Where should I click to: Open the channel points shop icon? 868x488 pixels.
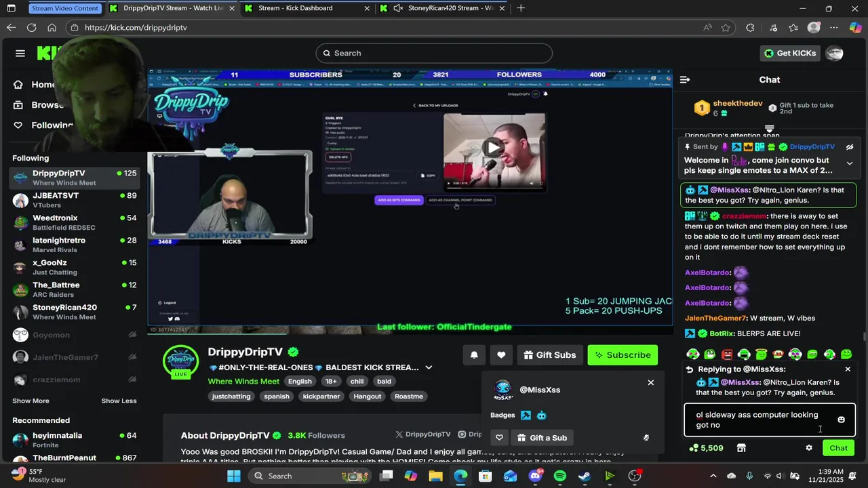[x=741, y=448]
